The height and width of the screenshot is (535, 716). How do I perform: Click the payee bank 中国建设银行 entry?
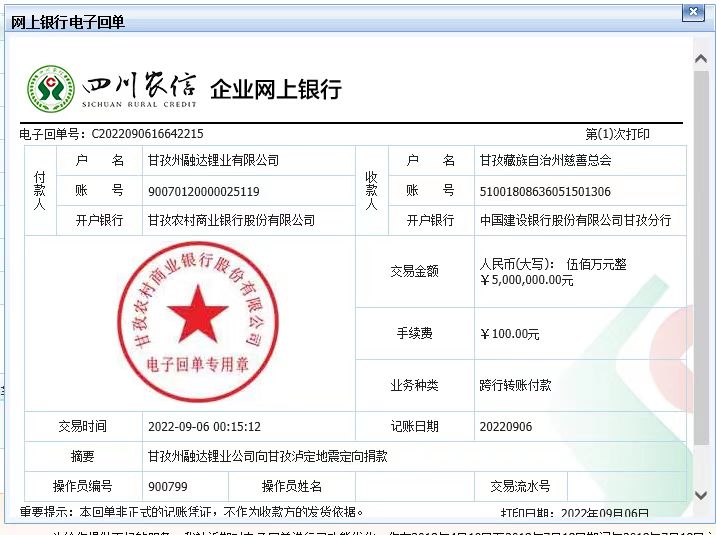(575, 220)
